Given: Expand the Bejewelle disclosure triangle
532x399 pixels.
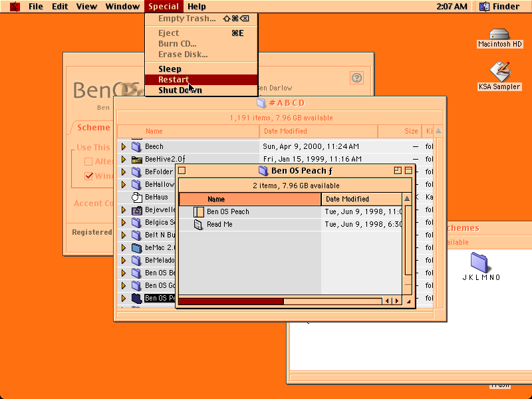Looking at the screenshot, I should 124,210.
